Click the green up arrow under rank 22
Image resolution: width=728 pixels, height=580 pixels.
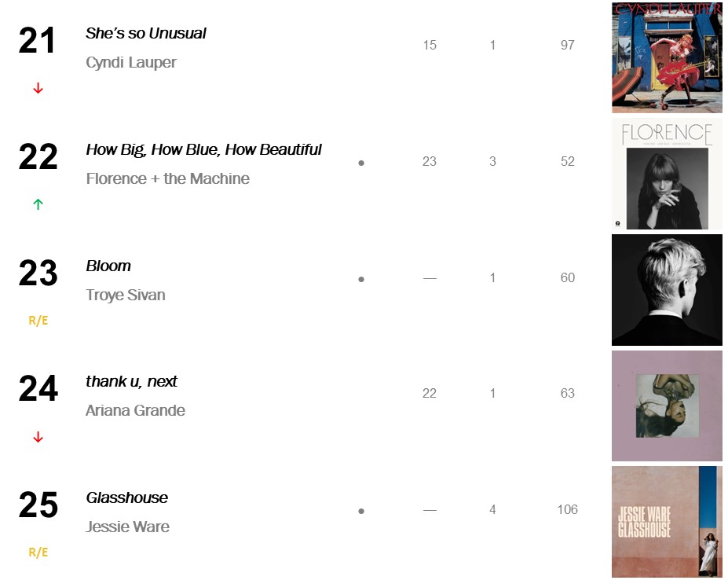[38, 204]
